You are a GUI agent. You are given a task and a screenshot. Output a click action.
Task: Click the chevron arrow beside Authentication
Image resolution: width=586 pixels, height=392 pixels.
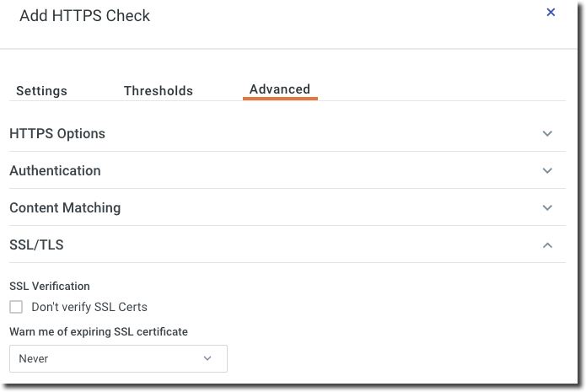[x=547, y=170]
